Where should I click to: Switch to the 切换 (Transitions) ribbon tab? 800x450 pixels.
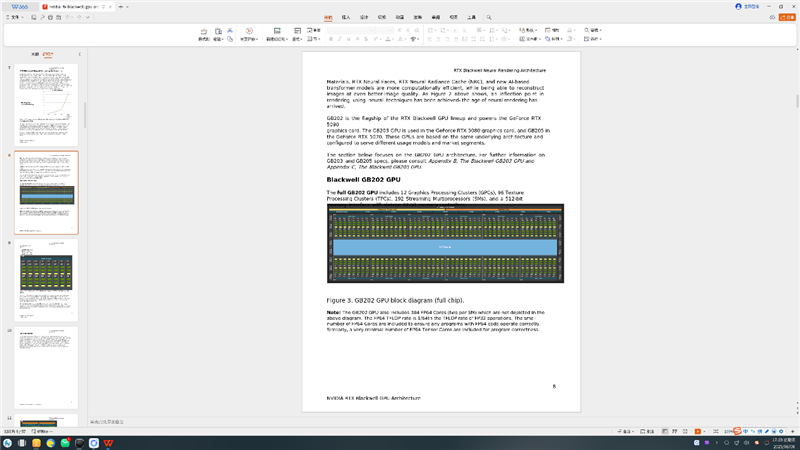pyautogui.click(x=382, y=17)
